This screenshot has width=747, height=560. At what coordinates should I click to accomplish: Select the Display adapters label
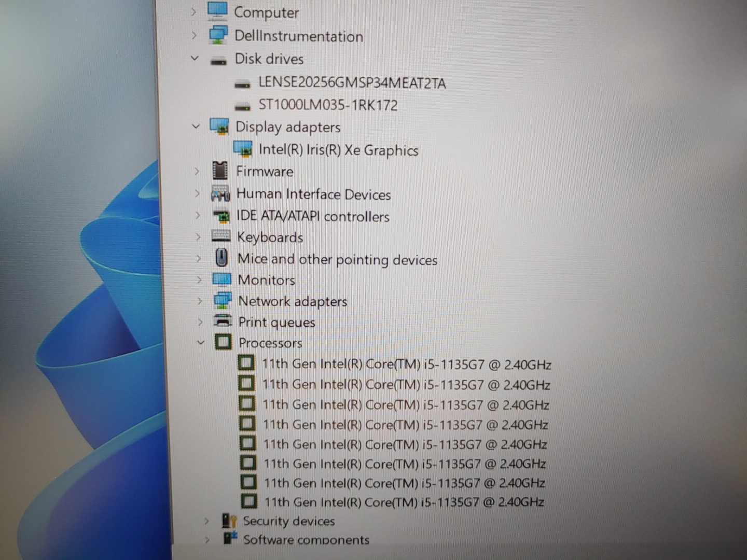[x=288, y=127]
